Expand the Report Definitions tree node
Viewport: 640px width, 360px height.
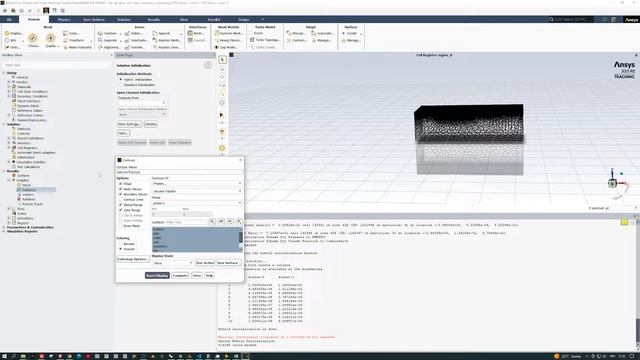tap(9, 138)
